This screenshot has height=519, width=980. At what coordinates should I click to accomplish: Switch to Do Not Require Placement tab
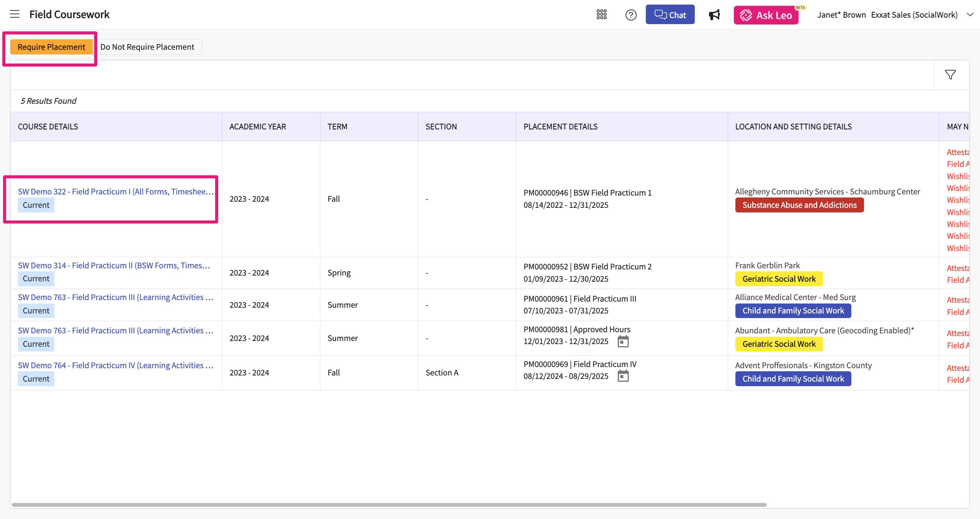point(147,47)
